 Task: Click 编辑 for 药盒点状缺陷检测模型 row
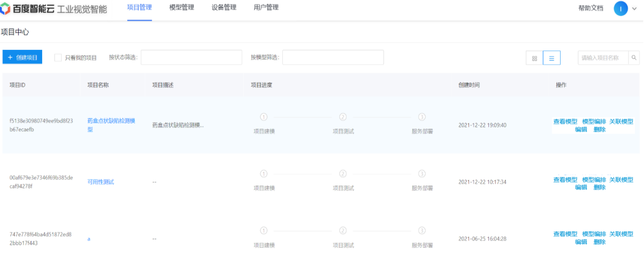click(x=581, y=129)
